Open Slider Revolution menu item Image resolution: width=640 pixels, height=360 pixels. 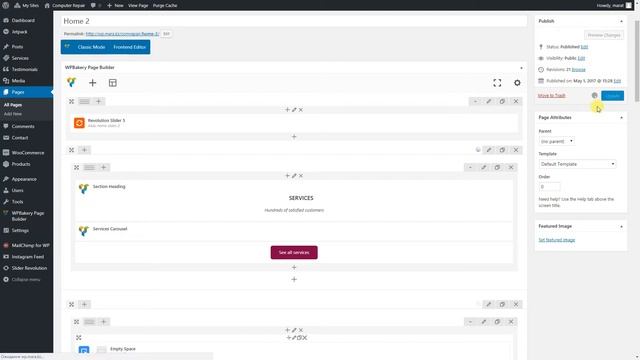[x=29, y=268]
